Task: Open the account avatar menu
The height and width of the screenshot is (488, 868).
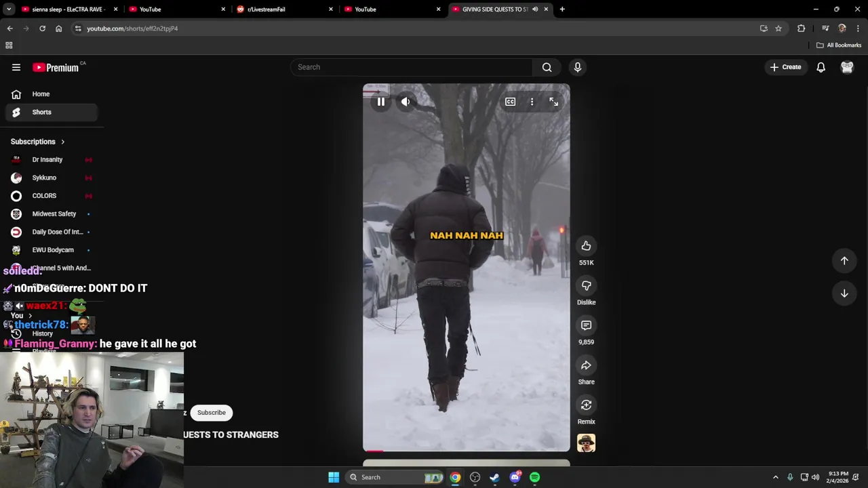Action: [847, 67]
